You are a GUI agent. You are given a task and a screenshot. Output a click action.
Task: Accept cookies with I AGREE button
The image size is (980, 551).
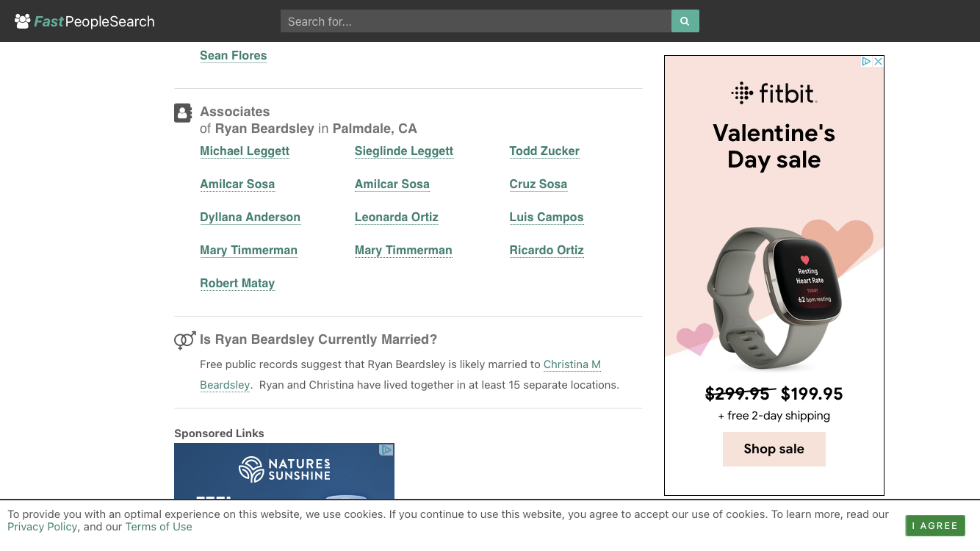coord(935,526)
